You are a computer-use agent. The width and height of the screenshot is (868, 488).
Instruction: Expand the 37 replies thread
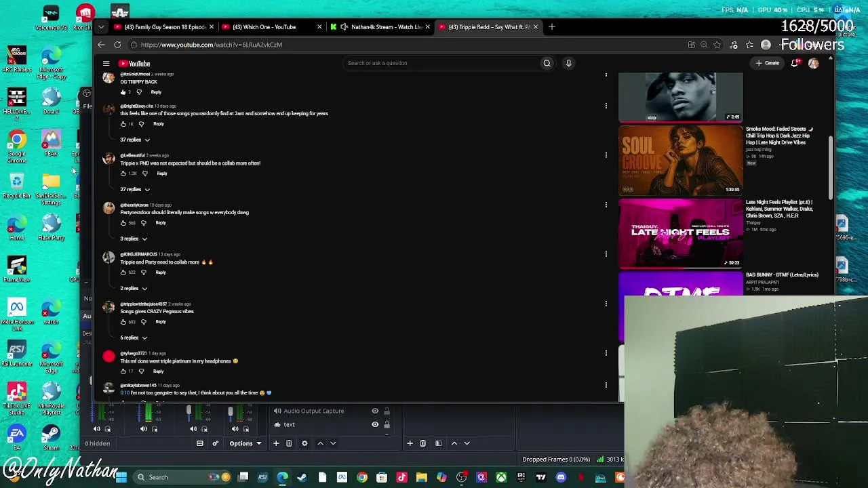(135, 140)
